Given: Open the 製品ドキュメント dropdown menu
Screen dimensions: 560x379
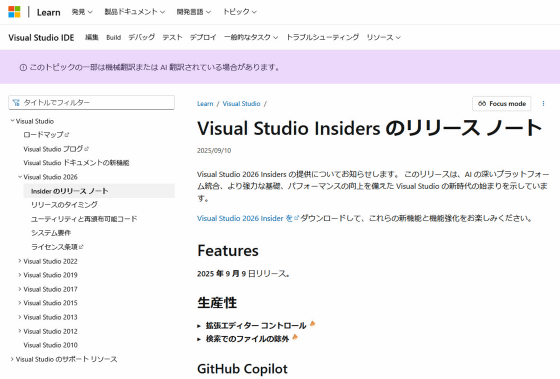Looking at the screenshot, I should click(135, 12).
